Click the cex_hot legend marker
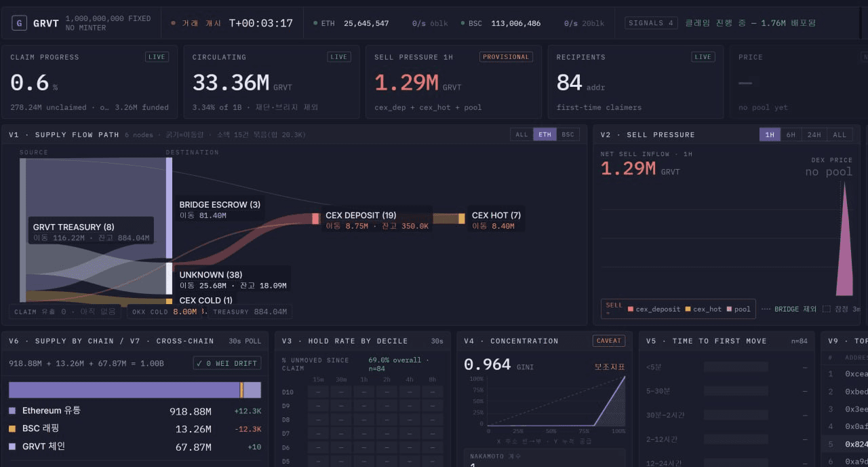Screen dimensions: 868x467 click(x=688, y=309)
